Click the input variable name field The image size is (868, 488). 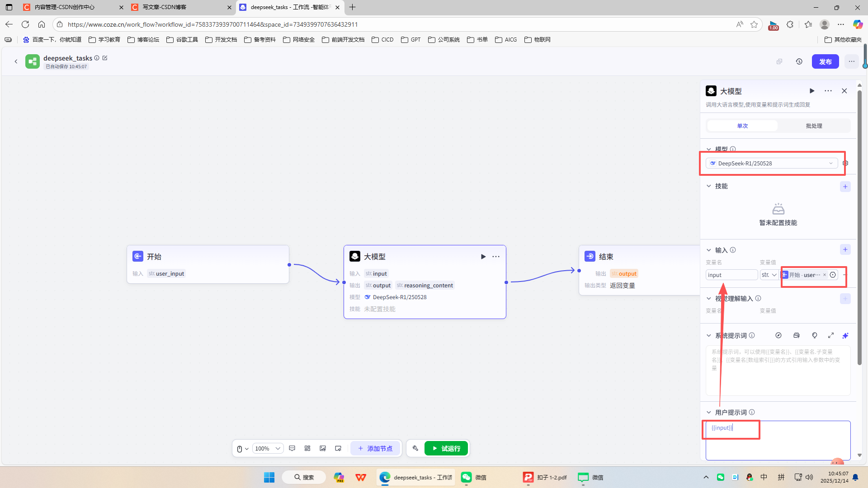click(x=731, y=275)
